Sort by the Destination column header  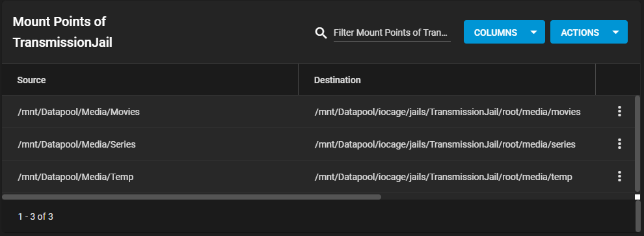coord(337,80)
